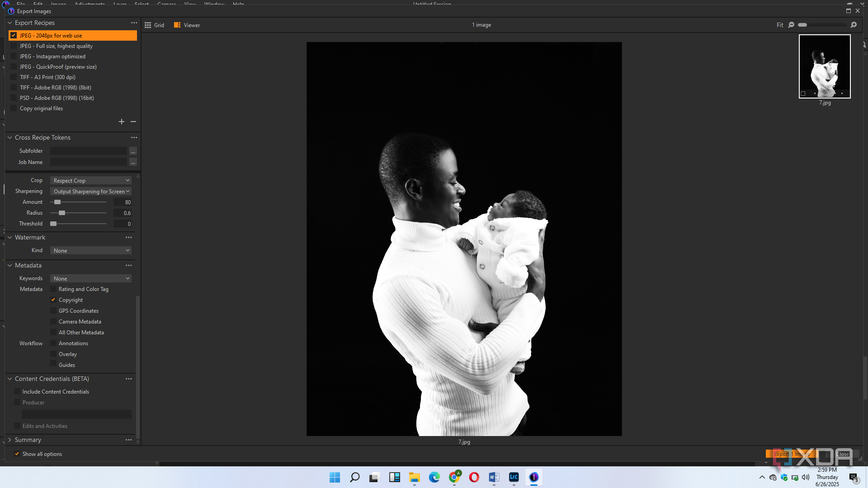Switch to Grid view
The height and width of the screenshot is (488, 868).
point(154,25)
